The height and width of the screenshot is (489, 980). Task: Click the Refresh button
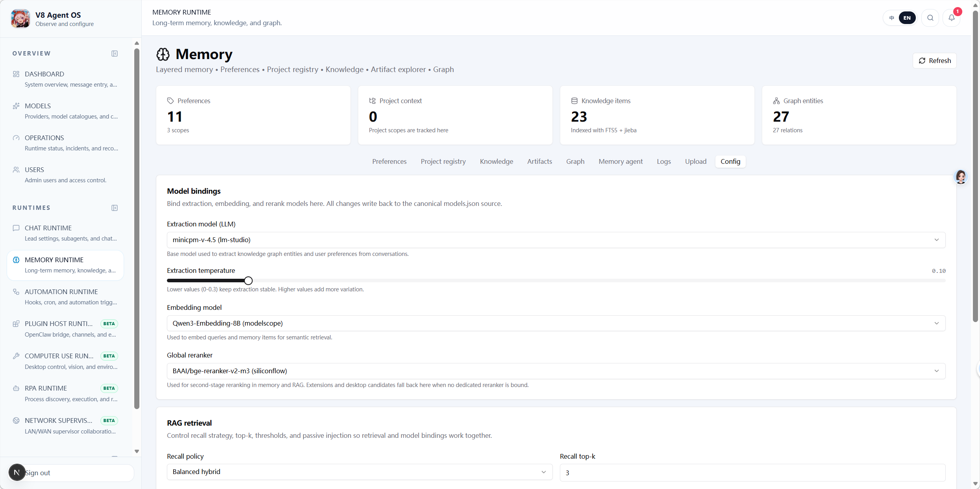(x=934, y=61)
